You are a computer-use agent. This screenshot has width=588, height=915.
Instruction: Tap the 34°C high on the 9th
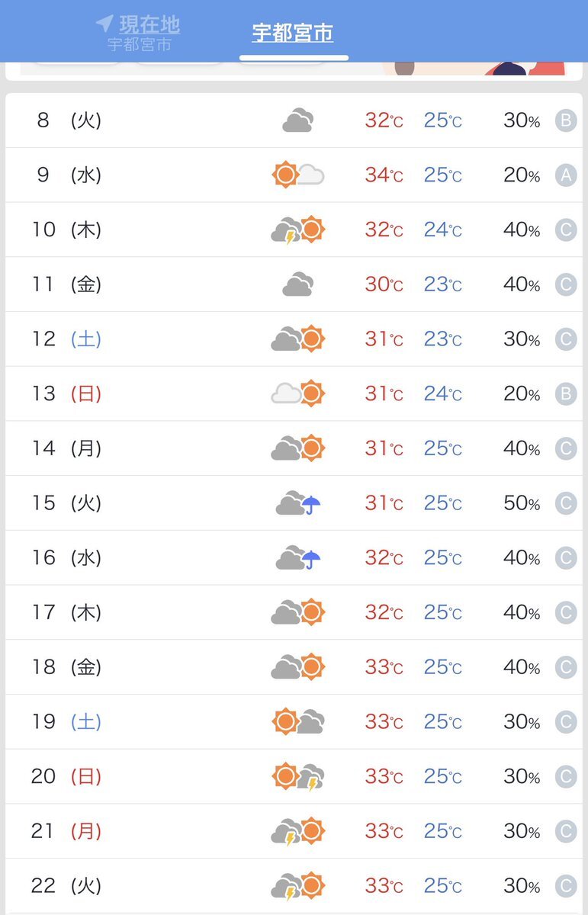click(x=384, y=175)
